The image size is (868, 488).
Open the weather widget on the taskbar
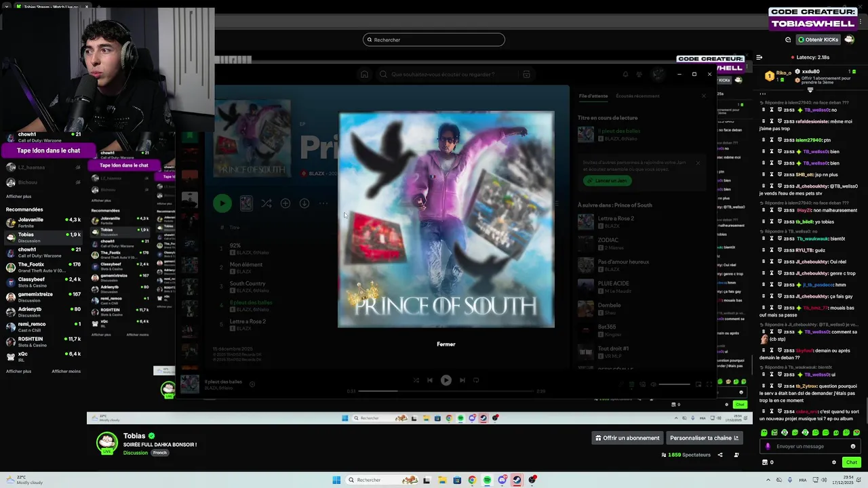[24, 480]
